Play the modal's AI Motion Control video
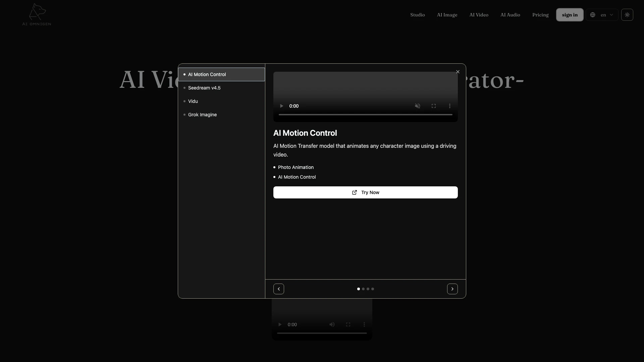The height and width of the screenshot is (362, 644). click(281, 106)
